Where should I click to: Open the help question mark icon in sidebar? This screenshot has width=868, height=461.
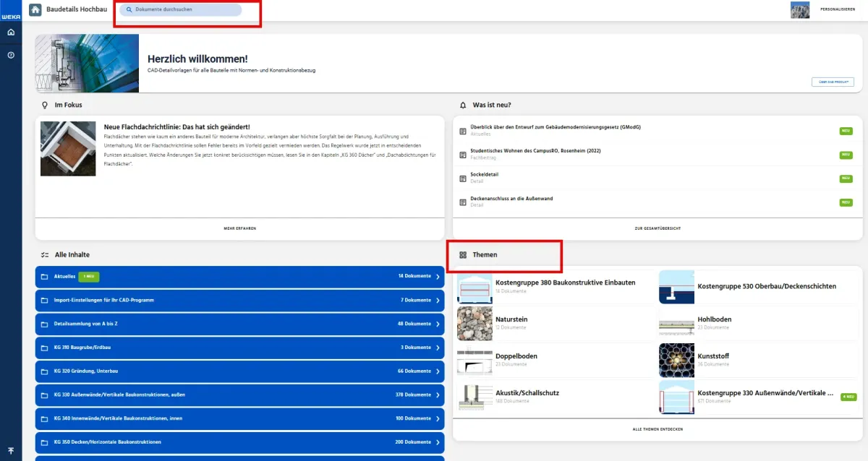click(11, 55)
